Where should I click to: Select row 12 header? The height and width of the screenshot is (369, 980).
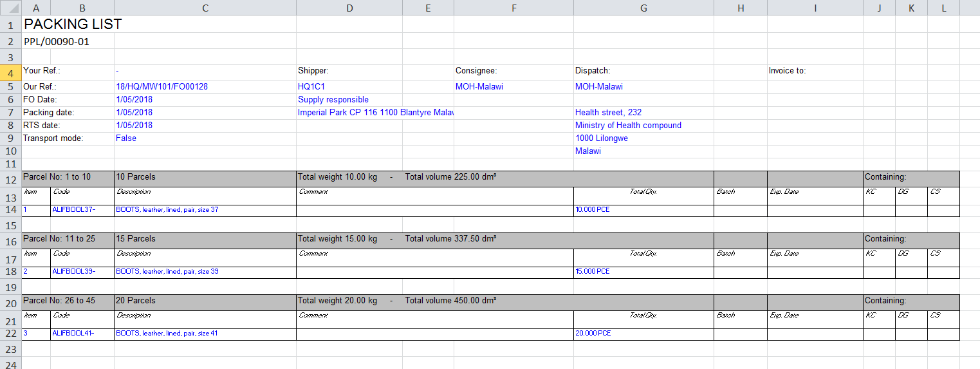11,178
